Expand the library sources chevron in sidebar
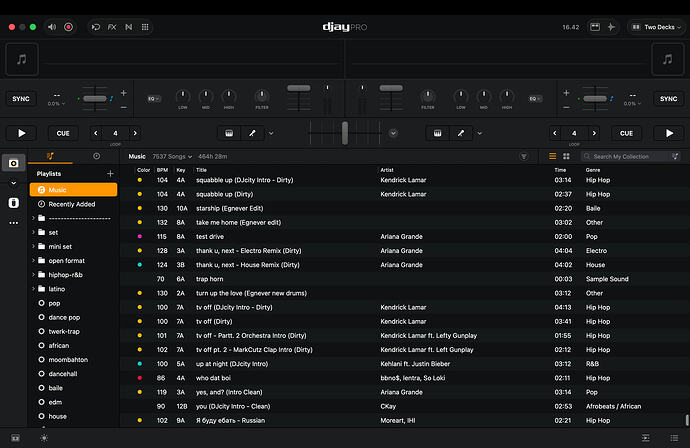 pos(14,183)
